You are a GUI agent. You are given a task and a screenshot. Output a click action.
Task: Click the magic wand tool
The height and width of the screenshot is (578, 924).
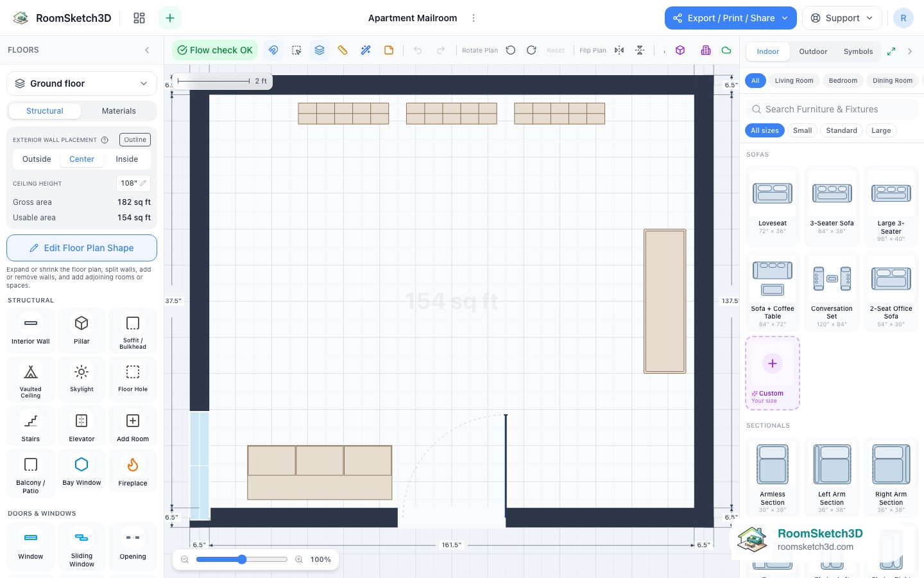pos(366,50)
